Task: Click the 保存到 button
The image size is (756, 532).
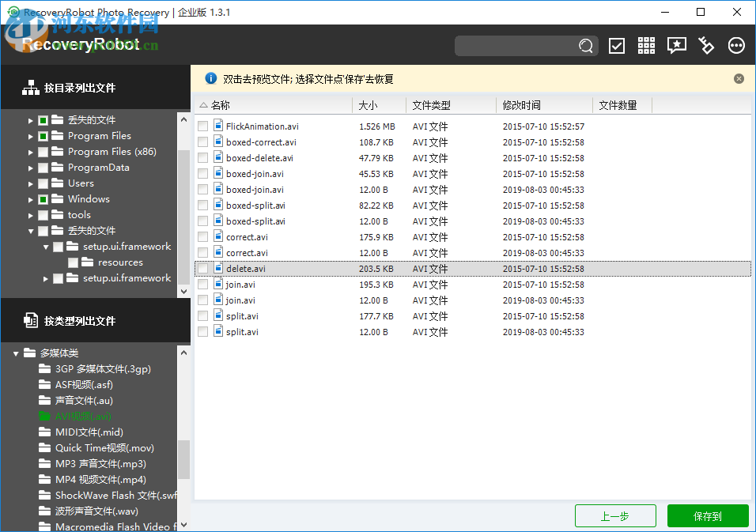Action: click(x=708, y=515)
